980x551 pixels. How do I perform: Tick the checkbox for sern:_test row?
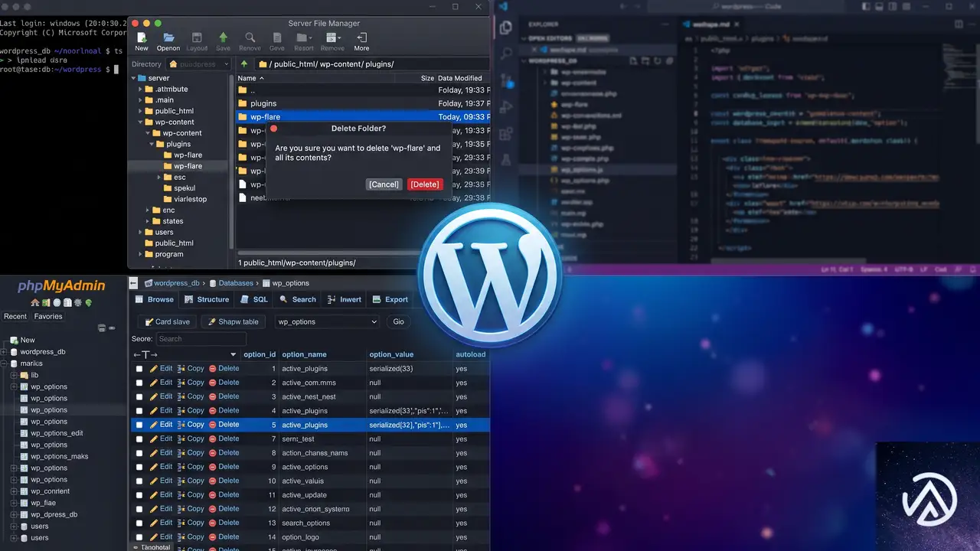click(x=139, y=439)
